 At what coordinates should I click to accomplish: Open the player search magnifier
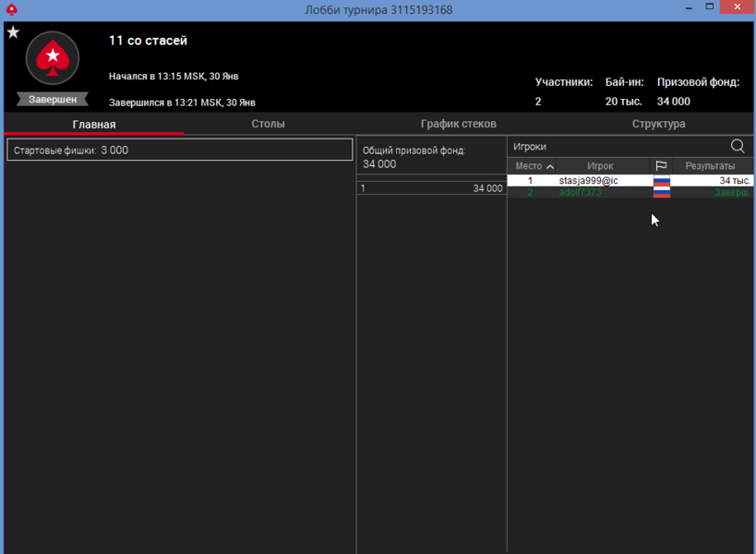pyautogui.click(x=737, y=146)
